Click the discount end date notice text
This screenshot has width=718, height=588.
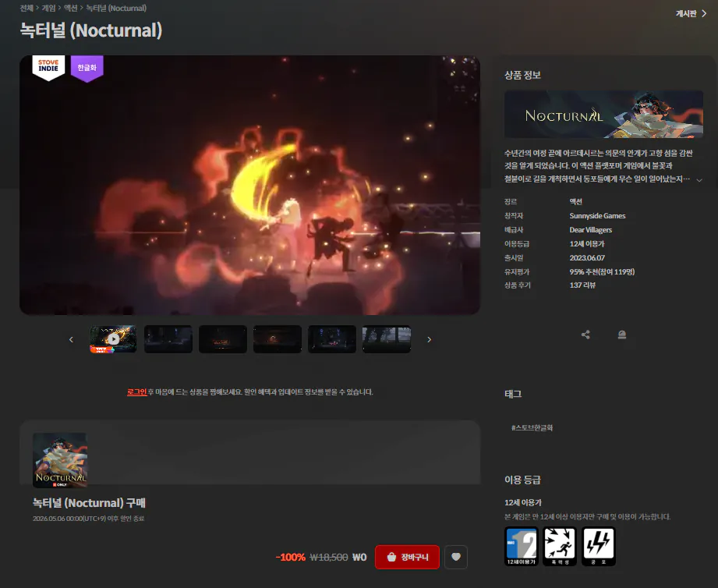point(88,519)
